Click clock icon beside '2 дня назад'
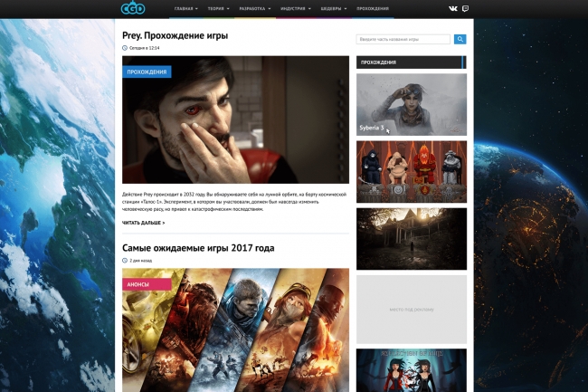 [125, 261]
